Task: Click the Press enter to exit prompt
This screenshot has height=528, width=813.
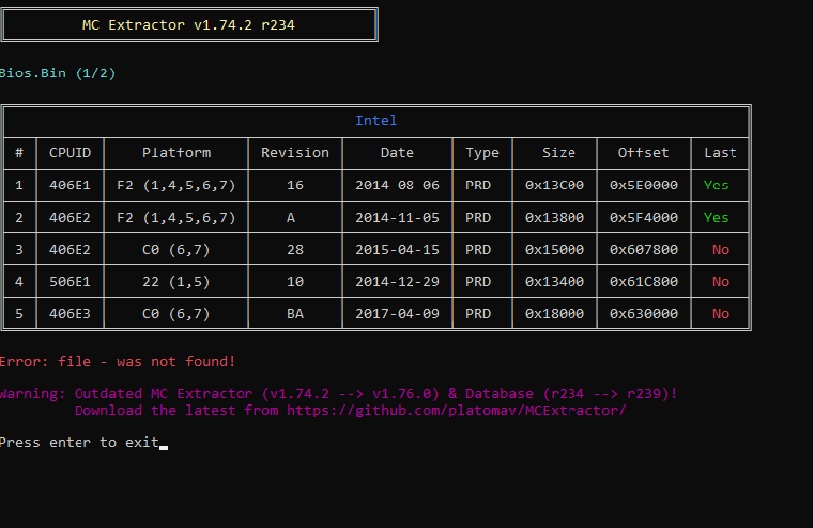Action: point(79,442)
